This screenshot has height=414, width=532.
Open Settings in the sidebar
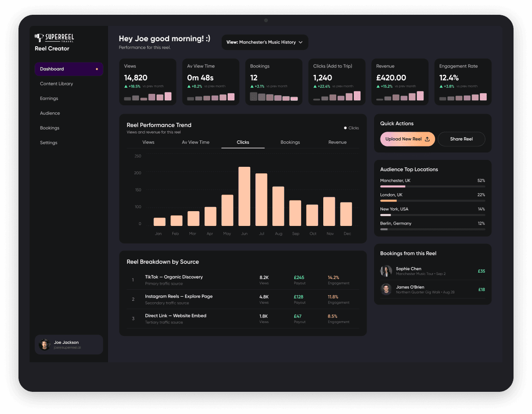pos(48,142)
